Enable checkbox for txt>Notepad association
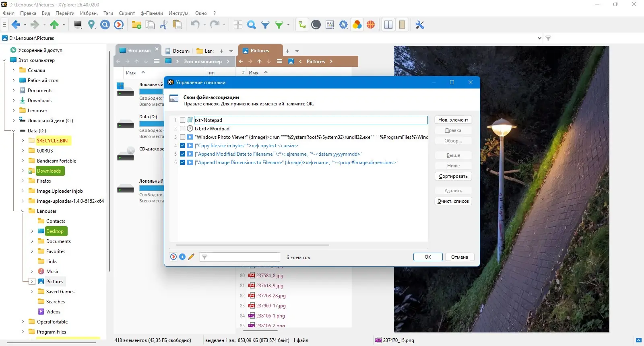Viewport: 644px width, 346px height. click(x=183, y=120)
